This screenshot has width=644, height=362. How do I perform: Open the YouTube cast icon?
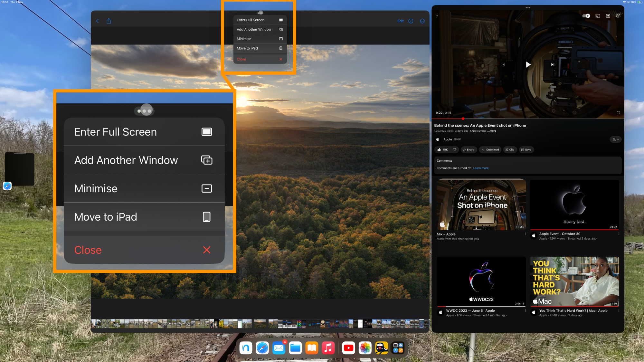coord(598,16)
